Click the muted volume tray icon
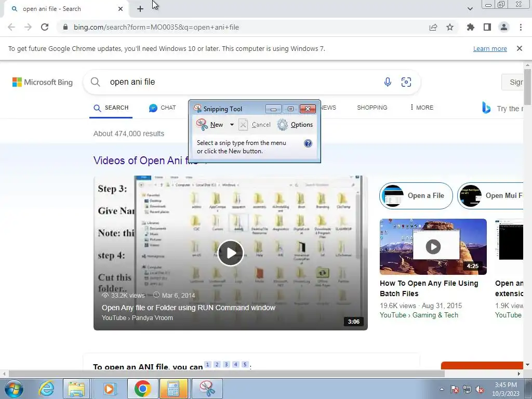Screen dimensions: 532x399 [x=480, y=389]
